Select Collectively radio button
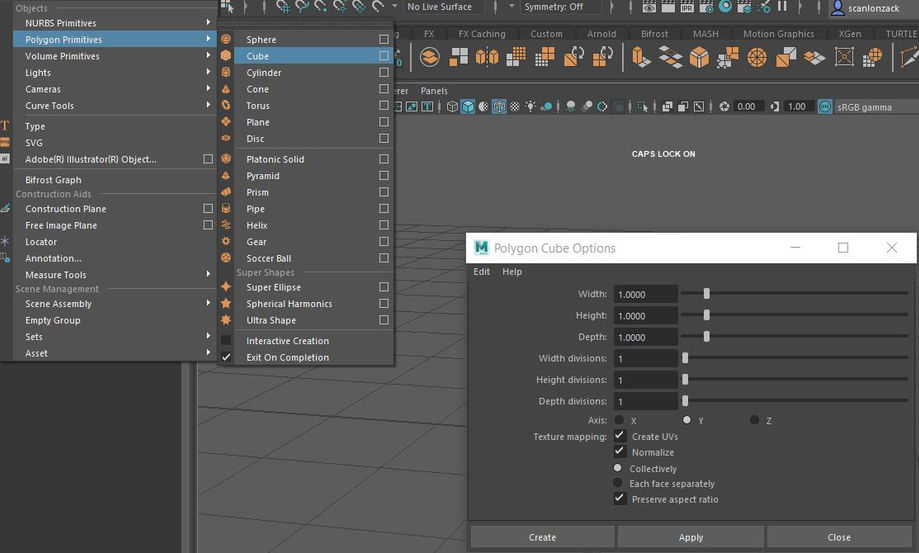This screenshot has height=553, width=919. (617, 468)
